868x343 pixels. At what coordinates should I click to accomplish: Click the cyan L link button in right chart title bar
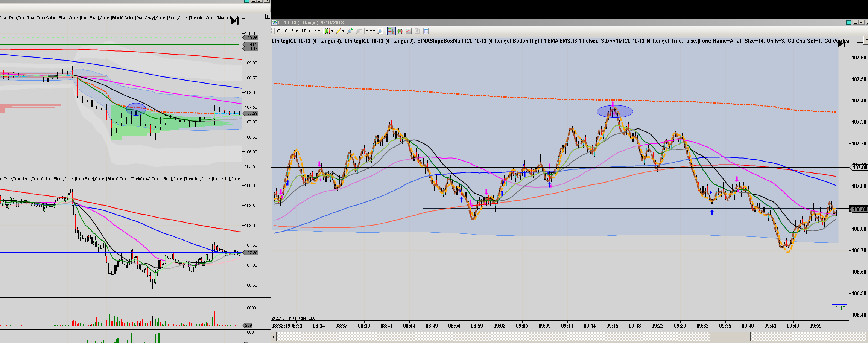(x=849, y=23)
